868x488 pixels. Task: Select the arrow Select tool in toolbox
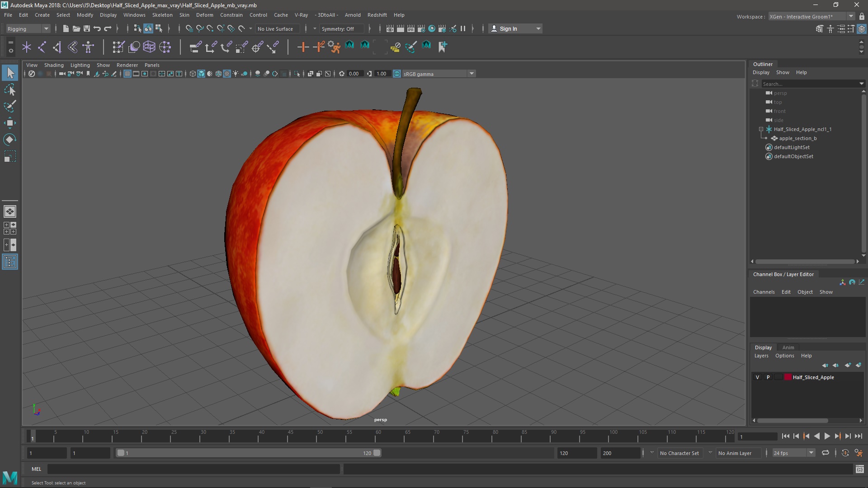coord(10,73)
